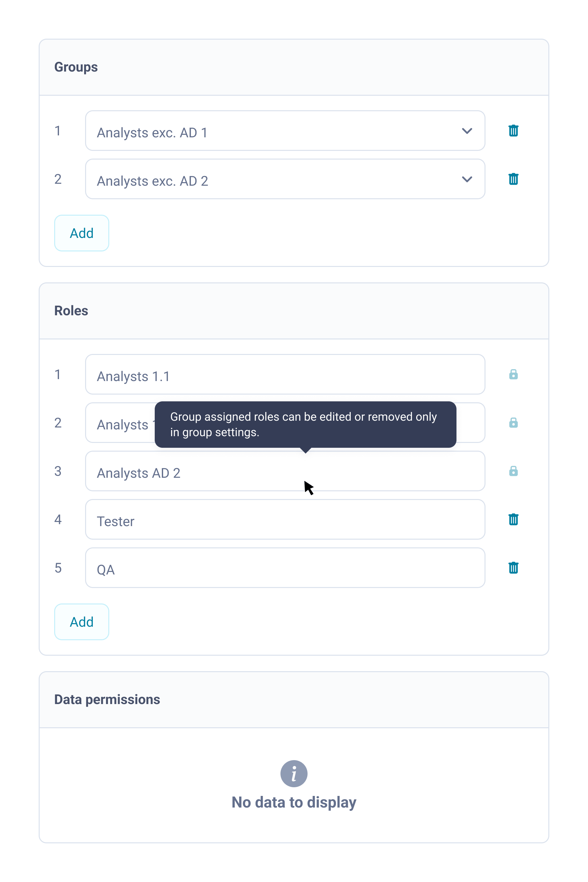Click Add button in Roles section
Image resolution: width=588 pixels, height=882 pixels.
(x=81, y=622)
